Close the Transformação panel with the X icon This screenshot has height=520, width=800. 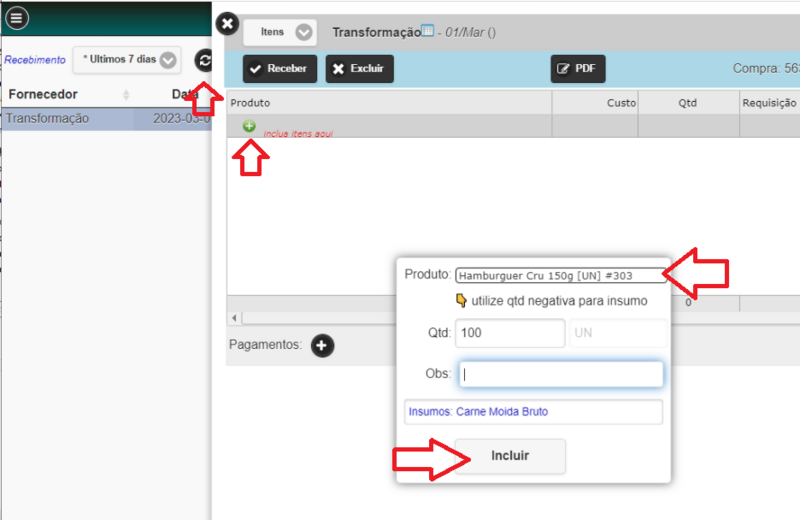(x=228, y=24)
